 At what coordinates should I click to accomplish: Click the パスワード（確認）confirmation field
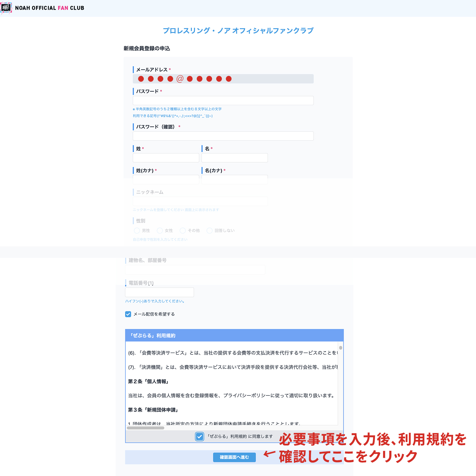click(x=223, y=136)
